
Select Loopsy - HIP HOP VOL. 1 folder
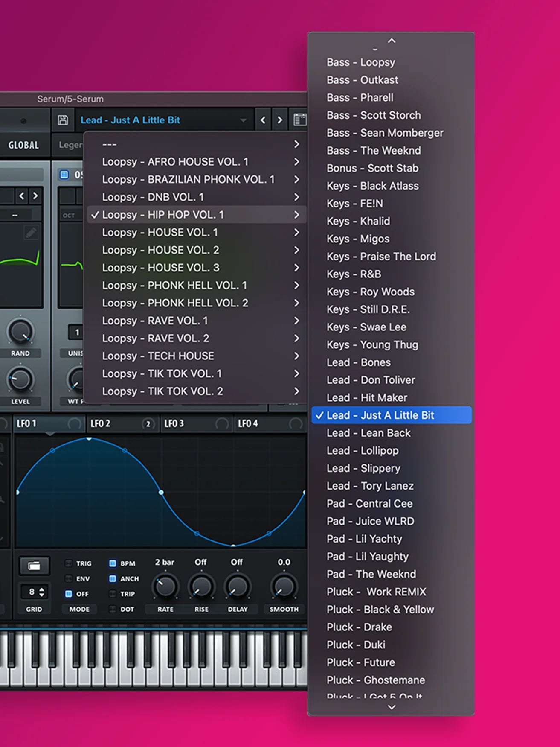pos(197,215)
